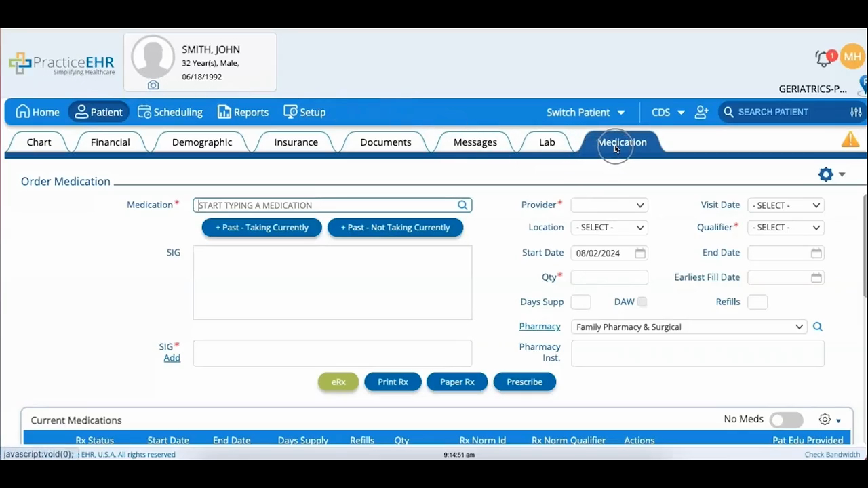Click the add patient icon
868x488 pixels.
(x=702, y=112)
